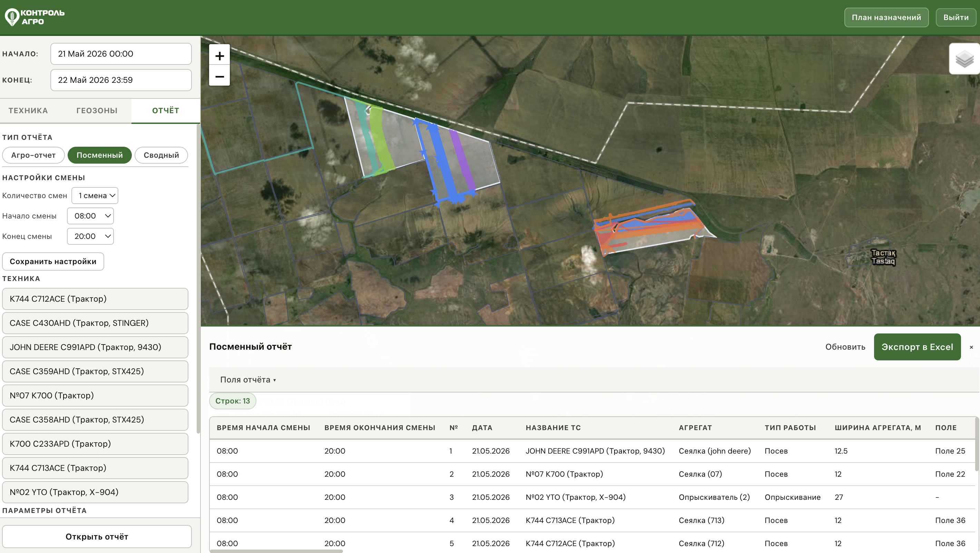Screen dimensions: 980x553
Task: Switch to the Геозоны tab
Action: pyautogui.click(x=97, y=110)
